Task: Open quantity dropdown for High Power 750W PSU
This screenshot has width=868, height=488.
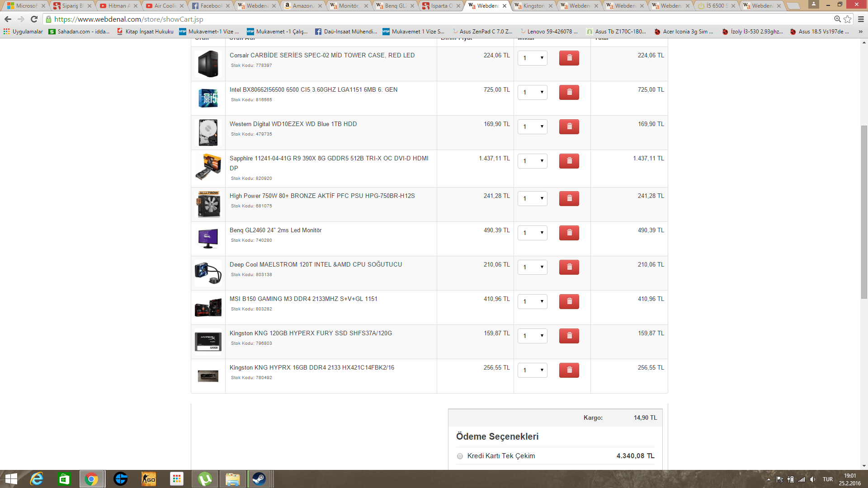Action: click(532, 198)
